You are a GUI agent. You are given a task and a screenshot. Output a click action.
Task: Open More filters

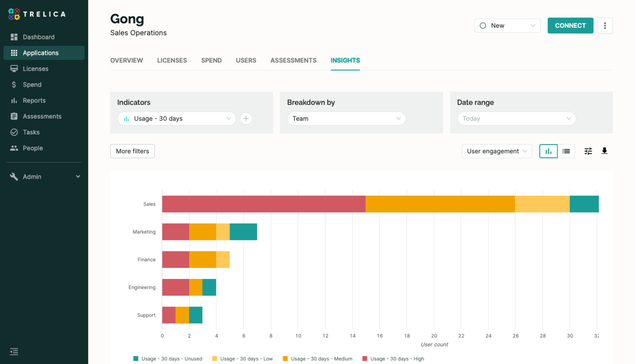click(133, 151)
